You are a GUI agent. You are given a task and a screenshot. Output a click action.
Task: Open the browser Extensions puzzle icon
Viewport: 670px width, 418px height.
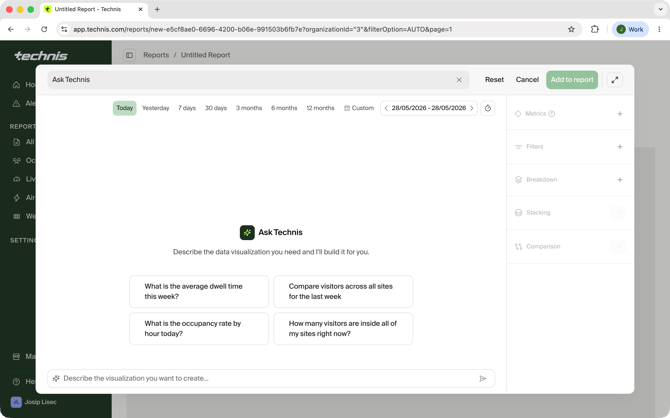pos(594,29)
